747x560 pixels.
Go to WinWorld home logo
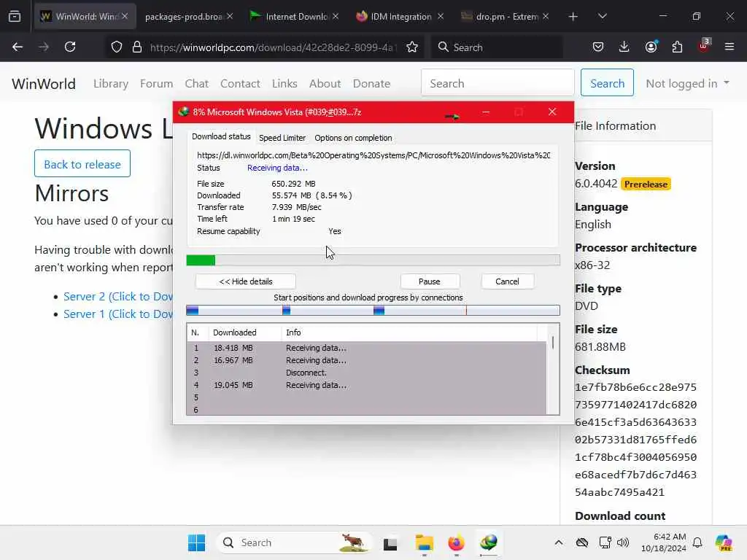43,83
